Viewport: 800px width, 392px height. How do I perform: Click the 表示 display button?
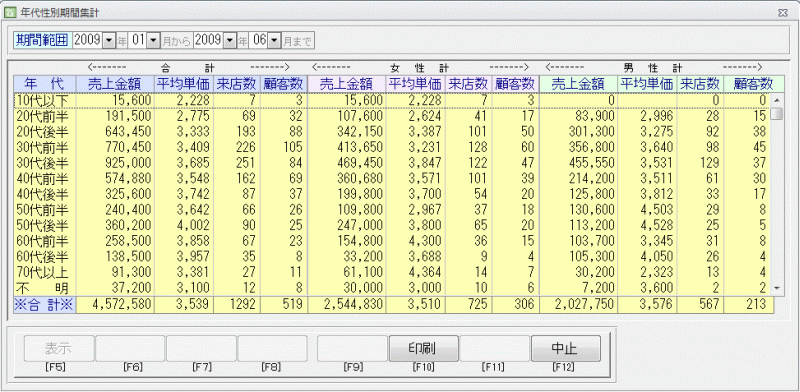60,349
